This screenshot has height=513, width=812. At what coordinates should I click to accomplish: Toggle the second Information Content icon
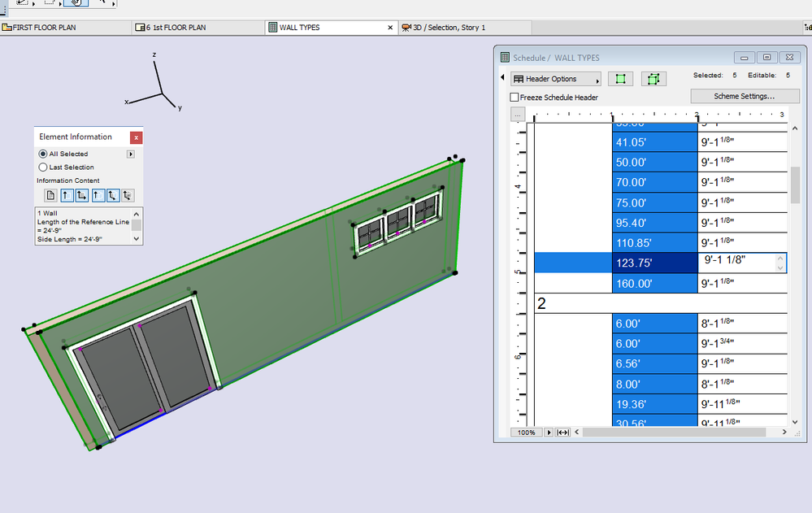coord(67,195)
